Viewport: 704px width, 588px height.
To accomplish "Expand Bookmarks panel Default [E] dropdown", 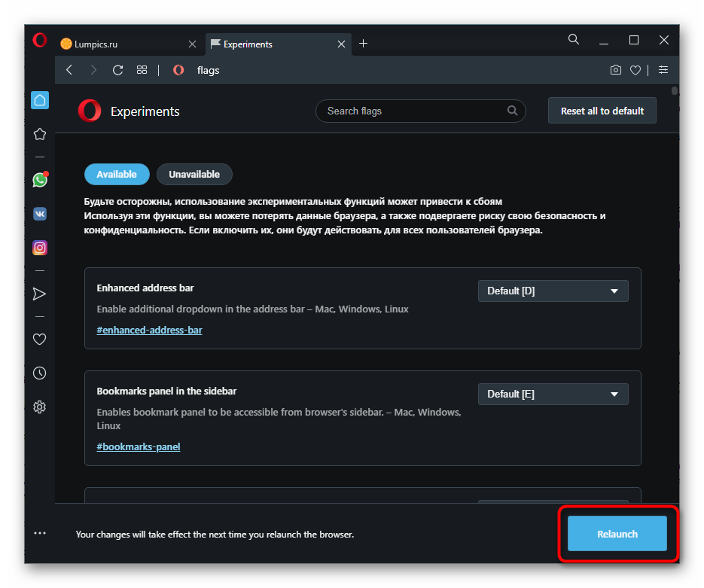I will [x=553, y=394].
